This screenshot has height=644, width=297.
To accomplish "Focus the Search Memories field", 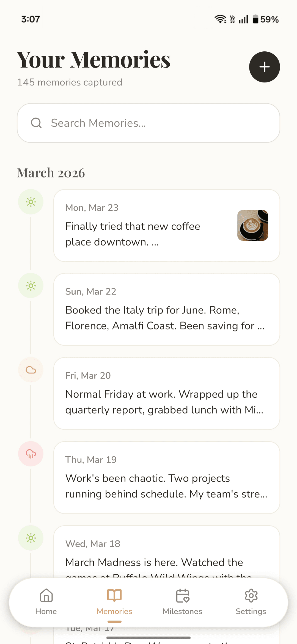I will (148, 123).
